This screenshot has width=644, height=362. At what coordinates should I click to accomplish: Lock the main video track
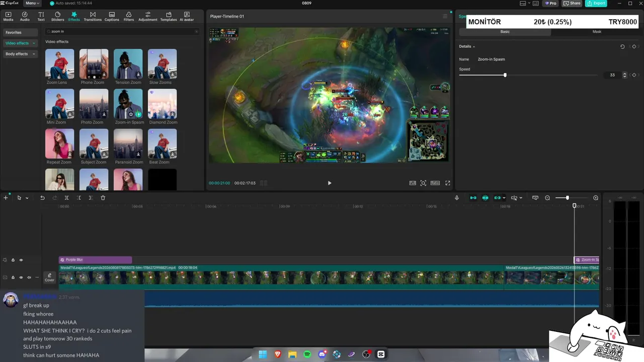(x=13, y=277)
